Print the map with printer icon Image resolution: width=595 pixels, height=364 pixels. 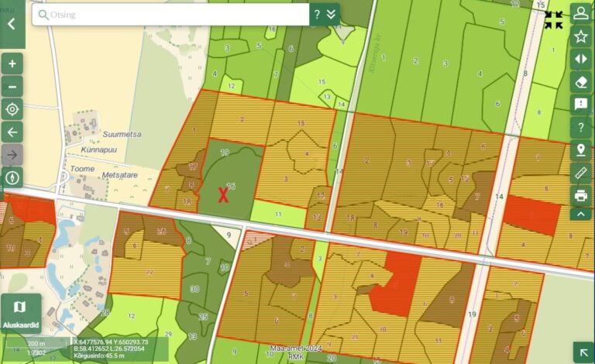click(580, 194)
